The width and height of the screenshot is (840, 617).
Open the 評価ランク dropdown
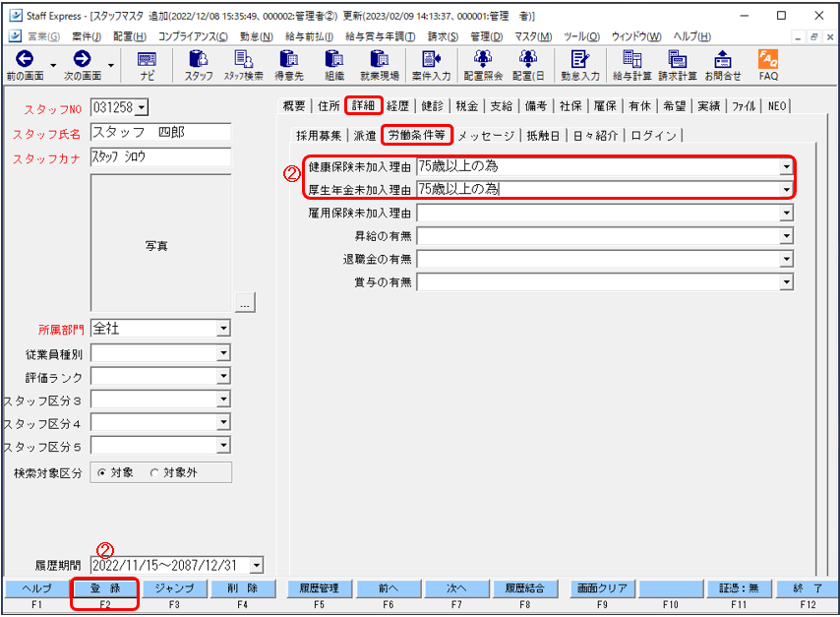223,376
